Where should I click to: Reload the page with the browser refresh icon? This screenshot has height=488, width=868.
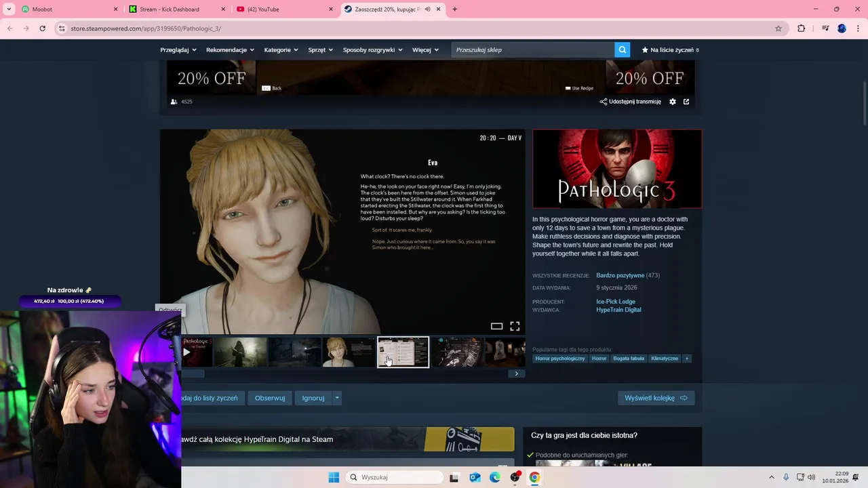[x=42, y=28]
